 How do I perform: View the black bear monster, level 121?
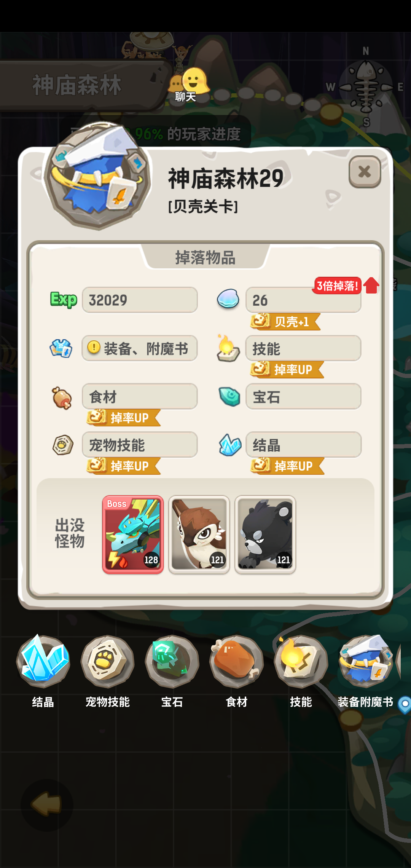coord(265,535)
